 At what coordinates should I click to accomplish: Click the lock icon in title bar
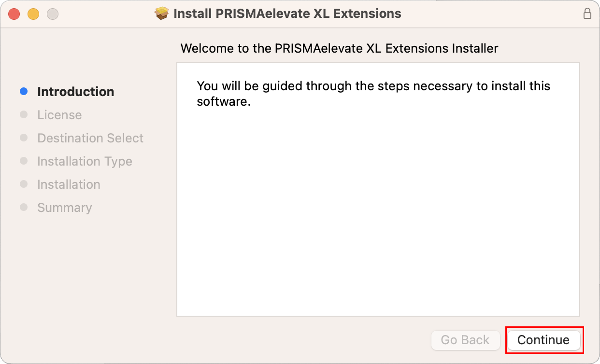[587, 14]
